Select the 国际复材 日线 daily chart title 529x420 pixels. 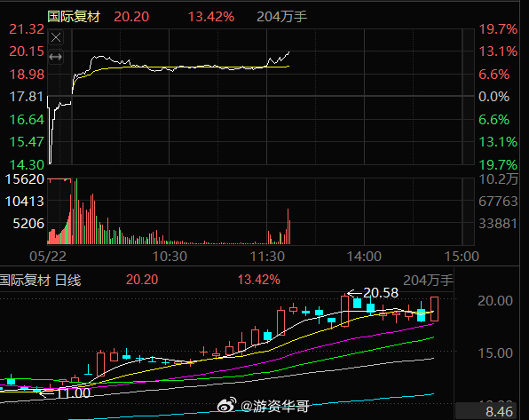point(41,281)
